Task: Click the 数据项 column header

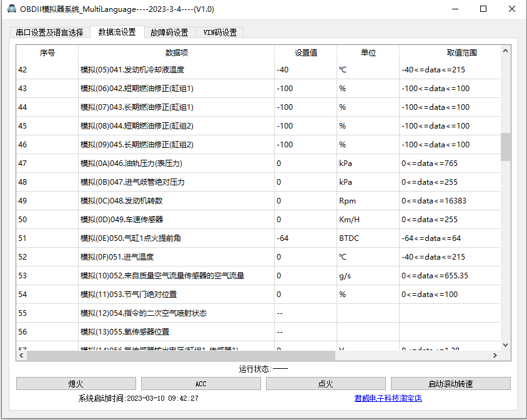Action: [x=177, y=52]
